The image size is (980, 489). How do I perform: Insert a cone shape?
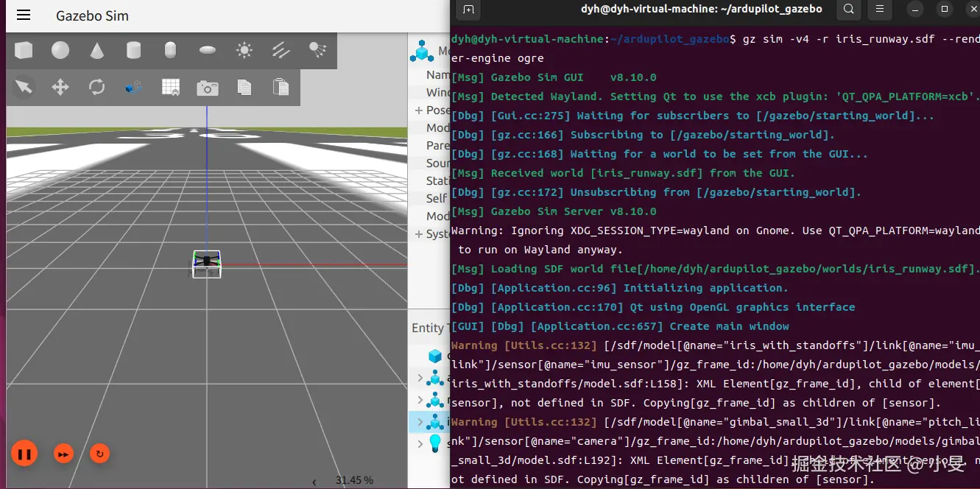[97, 50]
